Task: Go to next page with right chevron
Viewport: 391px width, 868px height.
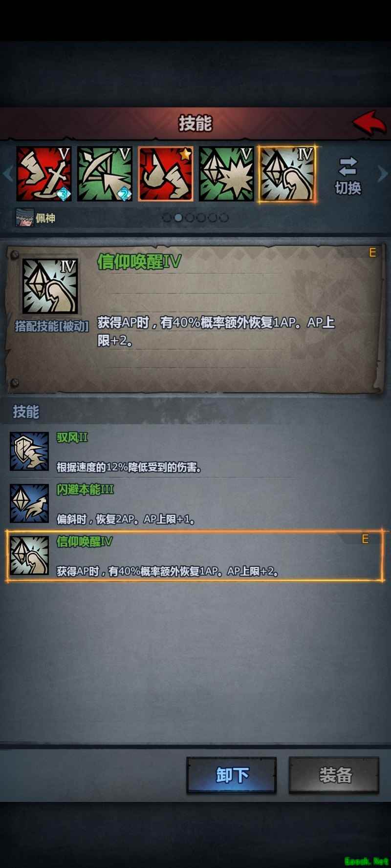Action: click(x=383, y=173)
